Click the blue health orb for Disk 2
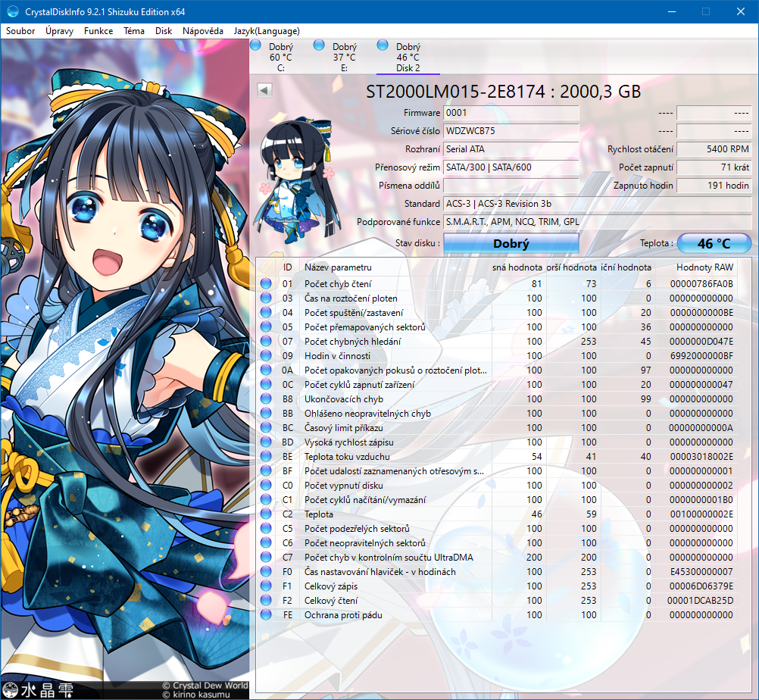 tap(383, 45)
